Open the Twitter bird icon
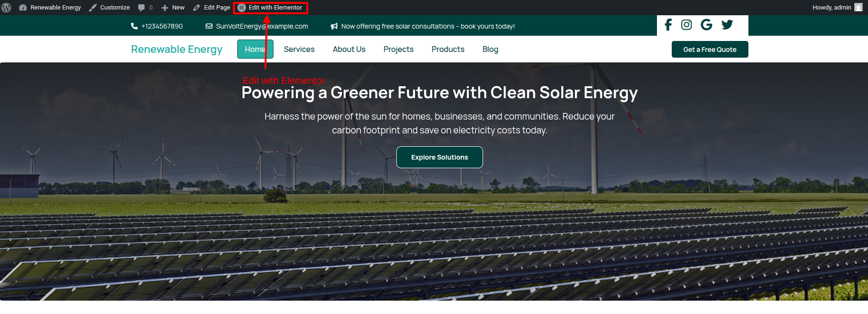This screenshot has width=868, height=314. [x=727, y=25]
